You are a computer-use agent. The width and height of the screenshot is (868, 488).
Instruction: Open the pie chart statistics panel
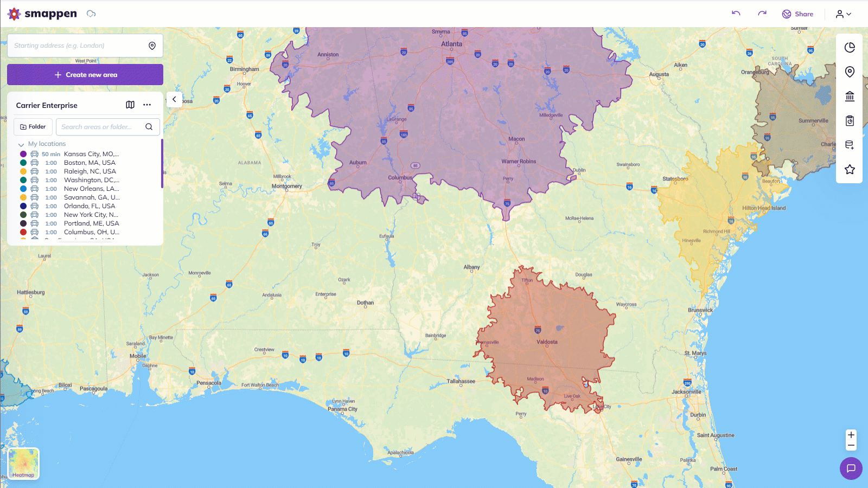(x=850, y=48)
